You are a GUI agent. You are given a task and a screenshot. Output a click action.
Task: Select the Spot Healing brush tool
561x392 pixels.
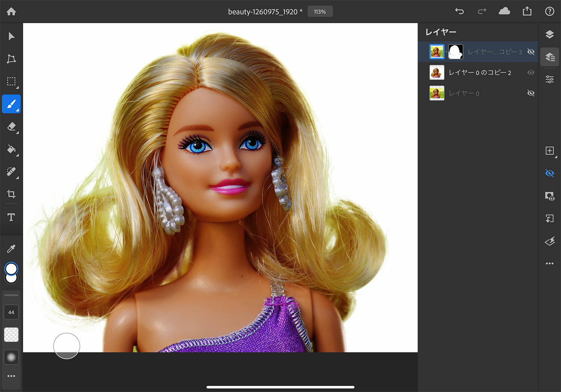(11, 172)
